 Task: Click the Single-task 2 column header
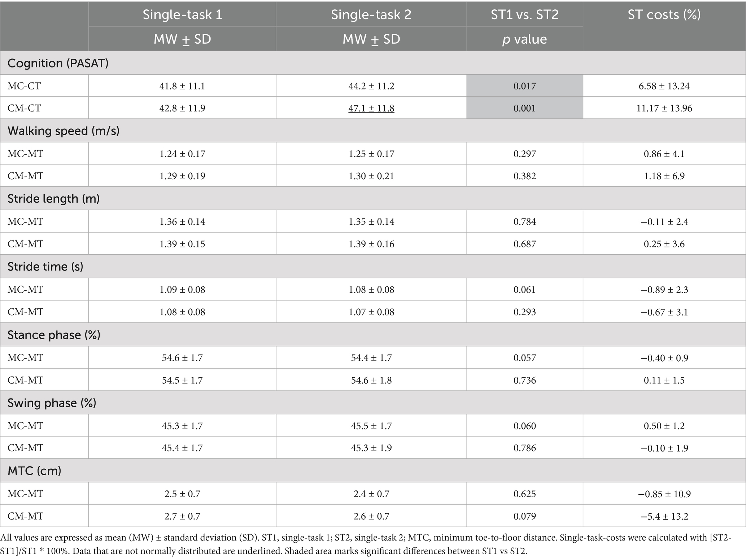click(x=371, y=14)
